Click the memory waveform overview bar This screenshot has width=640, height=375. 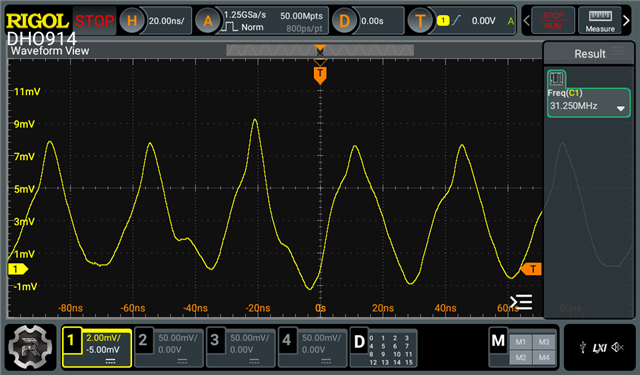coord(320,50)
